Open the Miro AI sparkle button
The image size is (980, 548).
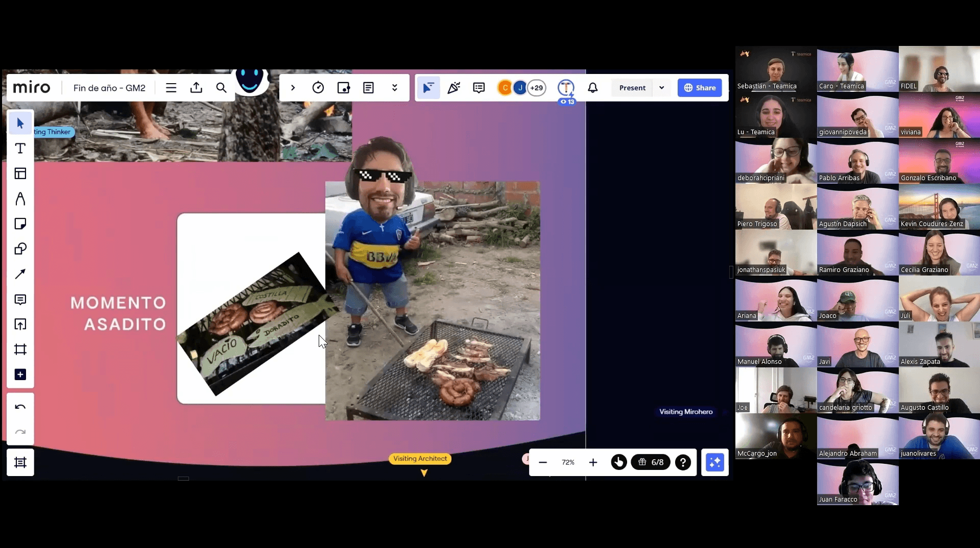point(715,462)
